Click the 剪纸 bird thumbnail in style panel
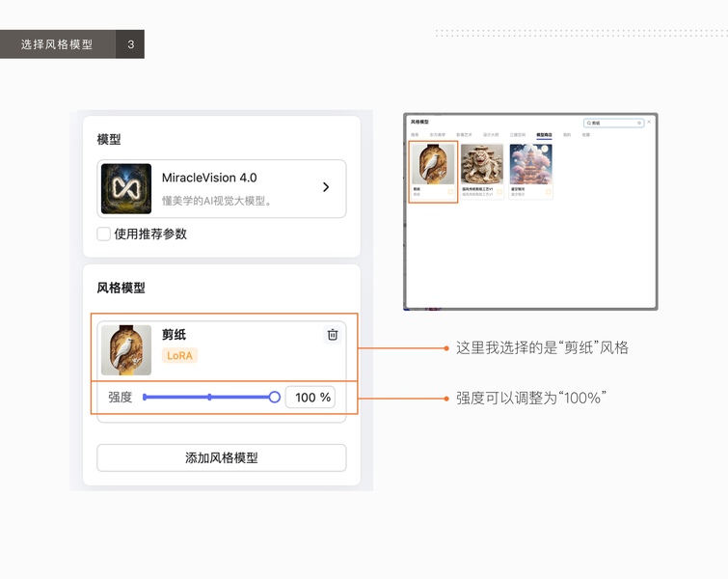 coord(126,350)
